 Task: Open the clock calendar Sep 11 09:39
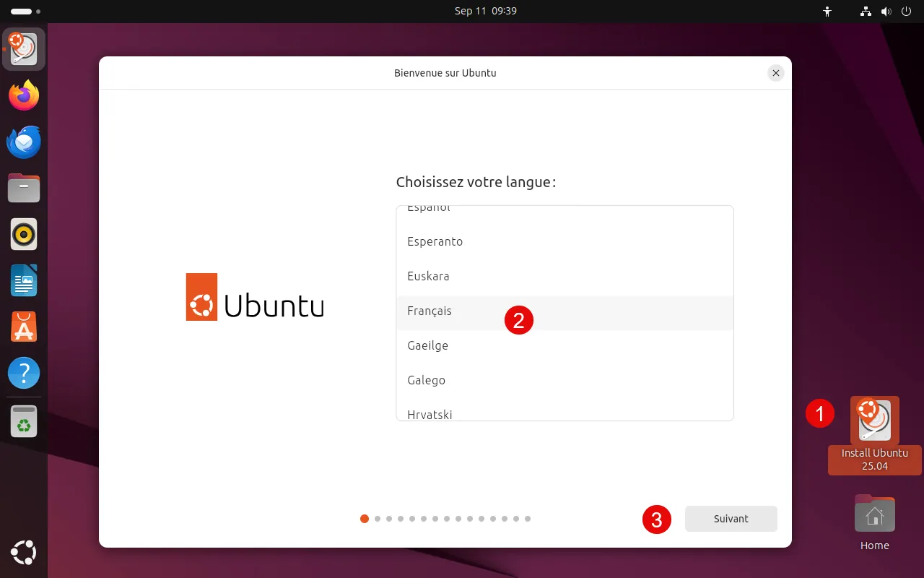[x=485, y=12]
